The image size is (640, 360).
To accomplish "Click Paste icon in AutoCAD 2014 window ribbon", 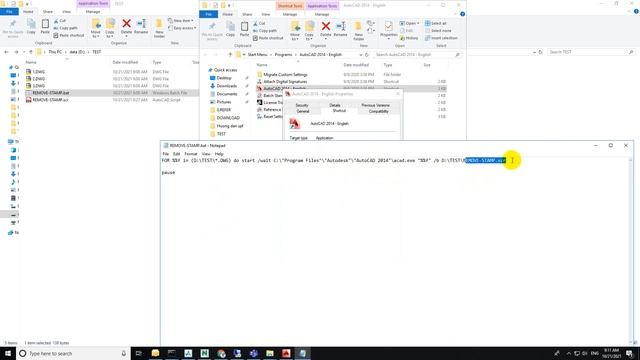I will click(x=244, y=29).
